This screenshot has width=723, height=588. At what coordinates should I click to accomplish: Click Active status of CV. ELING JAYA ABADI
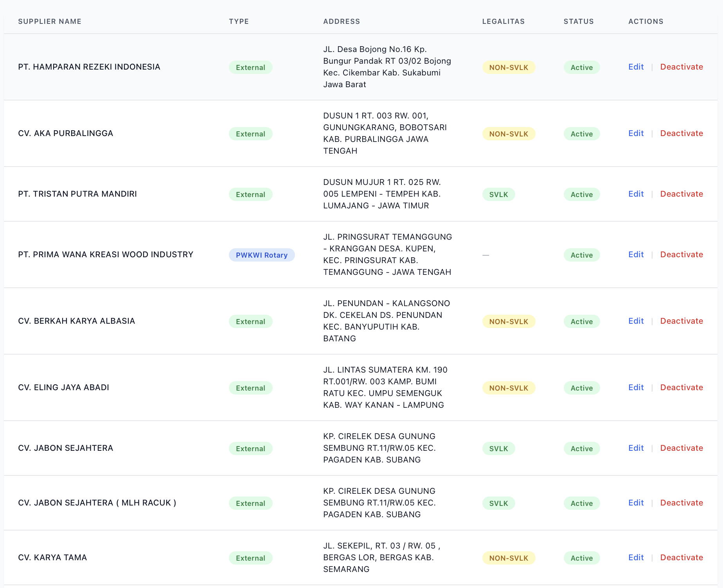(x=581, y=388)
